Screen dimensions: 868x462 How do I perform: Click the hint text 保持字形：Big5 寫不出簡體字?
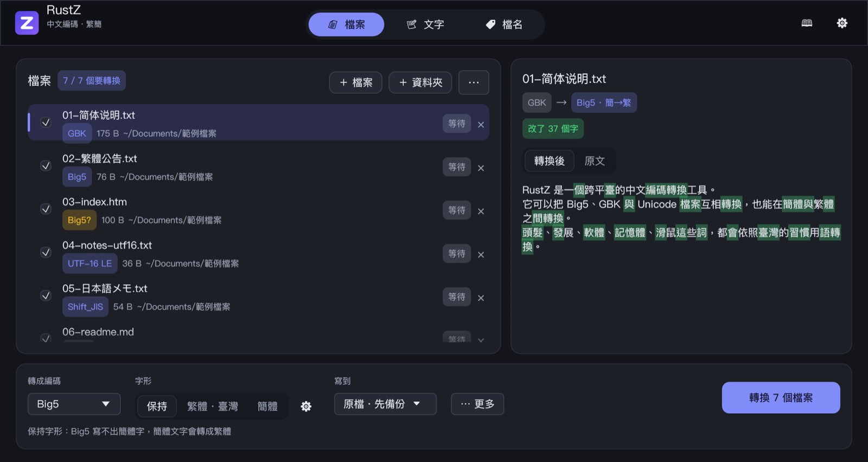coord(129,432)
